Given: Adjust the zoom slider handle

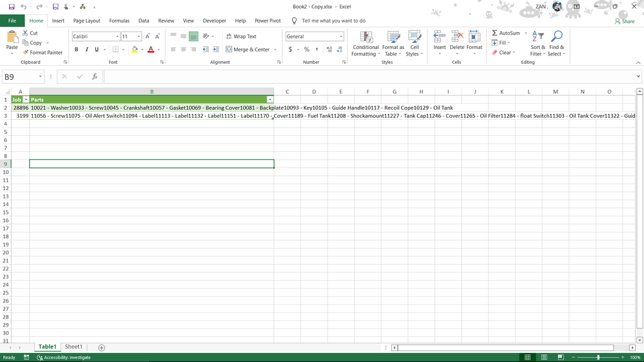Looking at the screenshot, I should pyautogui.click(x=598, y=357).
